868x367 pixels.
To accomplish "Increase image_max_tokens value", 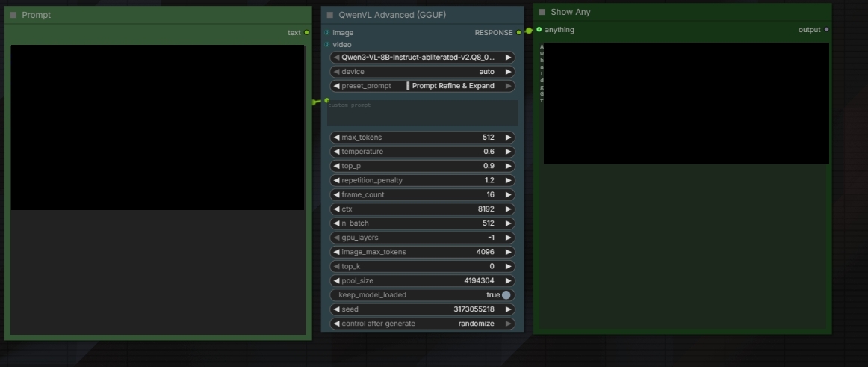I will tap(508, 252).
